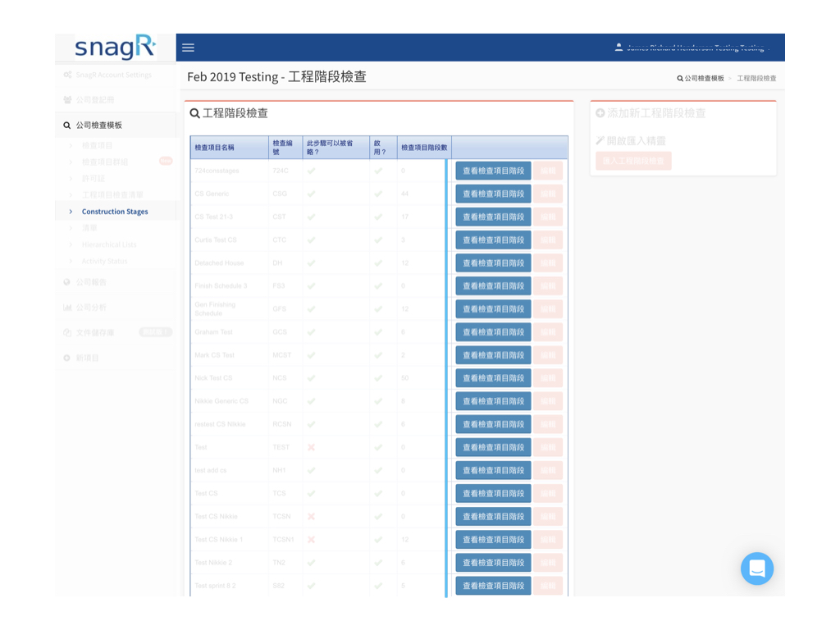Toggle the hamburger sidebar menu

click(x=188, y=48)
